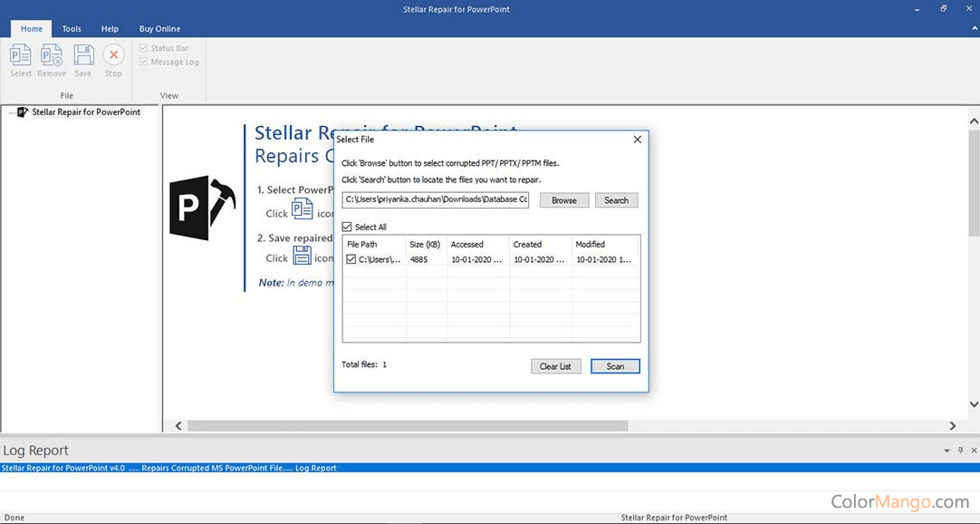Toggle the Select All checkbox

pos(347,227)
